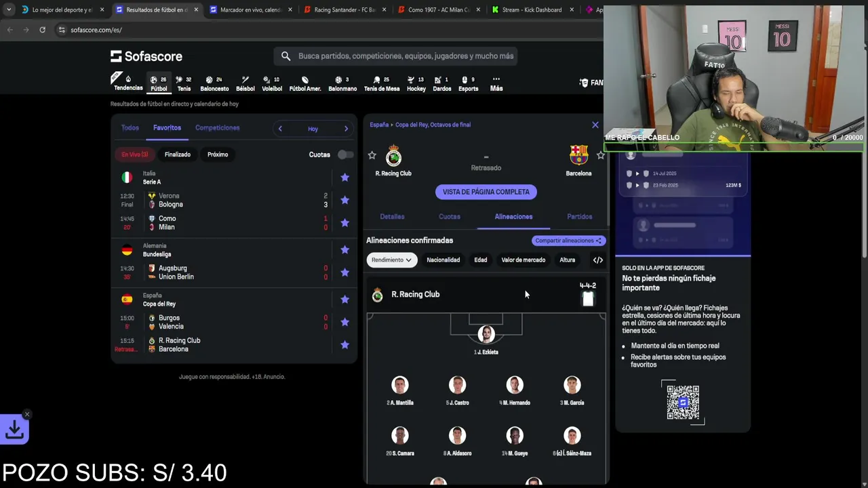The width and height of the screenshot is (868, 488).
Task: Switch to the Competiciones tab
Action: pos(217,127)
